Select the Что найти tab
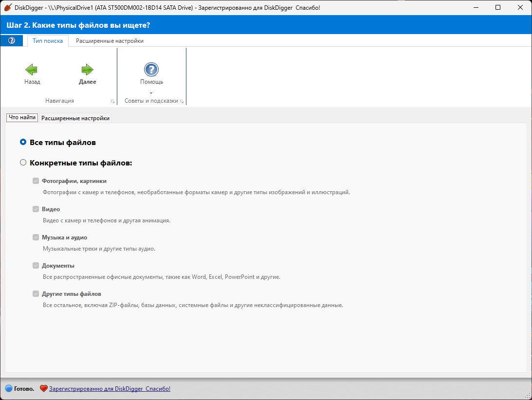532x400 pixels. [22, 117]
